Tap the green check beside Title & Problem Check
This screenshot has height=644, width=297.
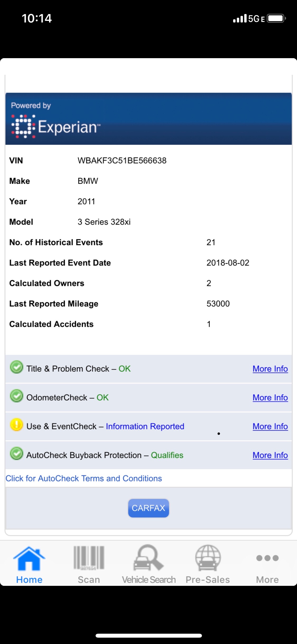pyautogui.click(x=17, y=367)
